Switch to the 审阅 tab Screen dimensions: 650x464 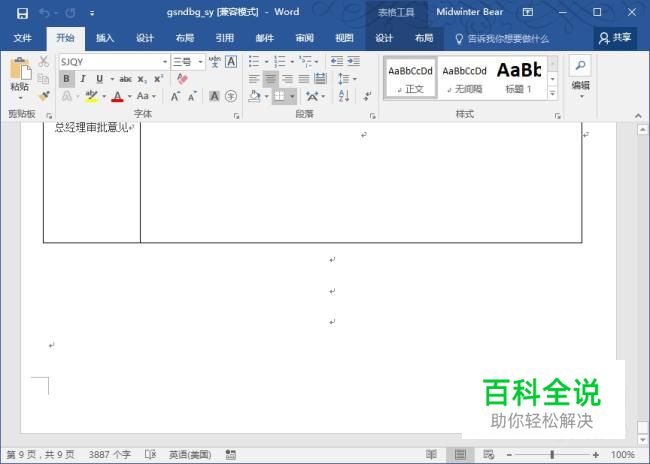[304, 39]
